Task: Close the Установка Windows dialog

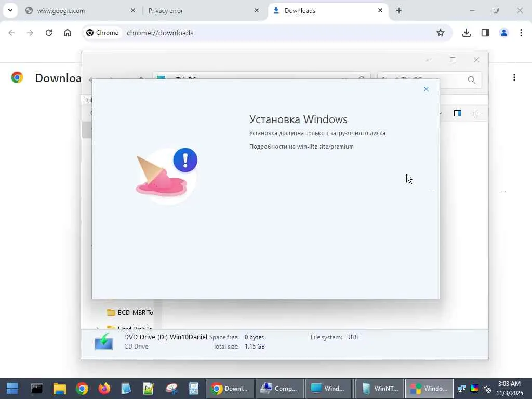Action: pyautogui.click(x=426, y=89)
